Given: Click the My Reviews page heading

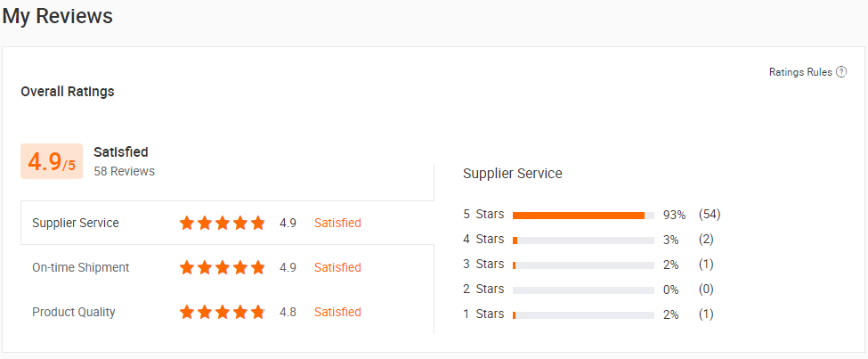Looking at the screenshot, I should [x=58, y=16].
